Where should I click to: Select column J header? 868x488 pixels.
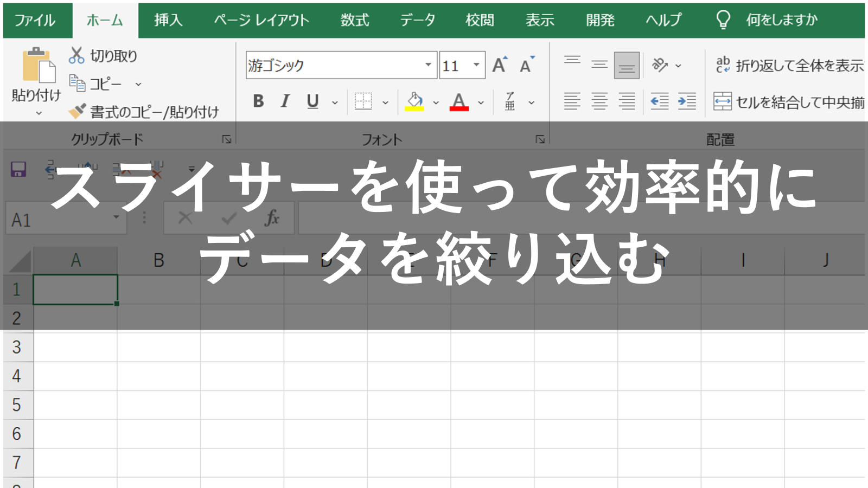(x=825, y=260)
